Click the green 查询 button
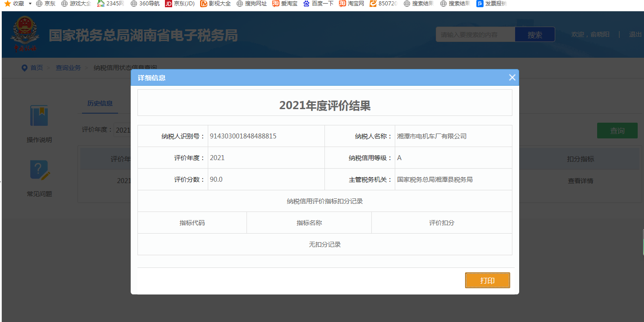The width and height of the screenshot is (644, 322). 617,131
